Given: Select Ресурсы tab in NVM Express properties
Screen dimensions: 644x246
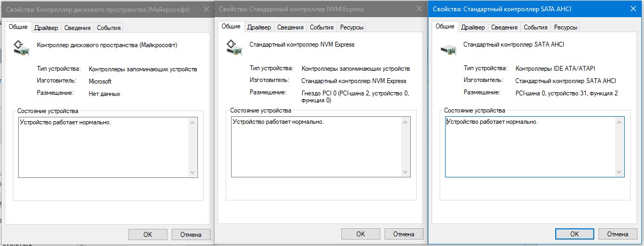Looking at the screenshot, I should click(351, 27).
